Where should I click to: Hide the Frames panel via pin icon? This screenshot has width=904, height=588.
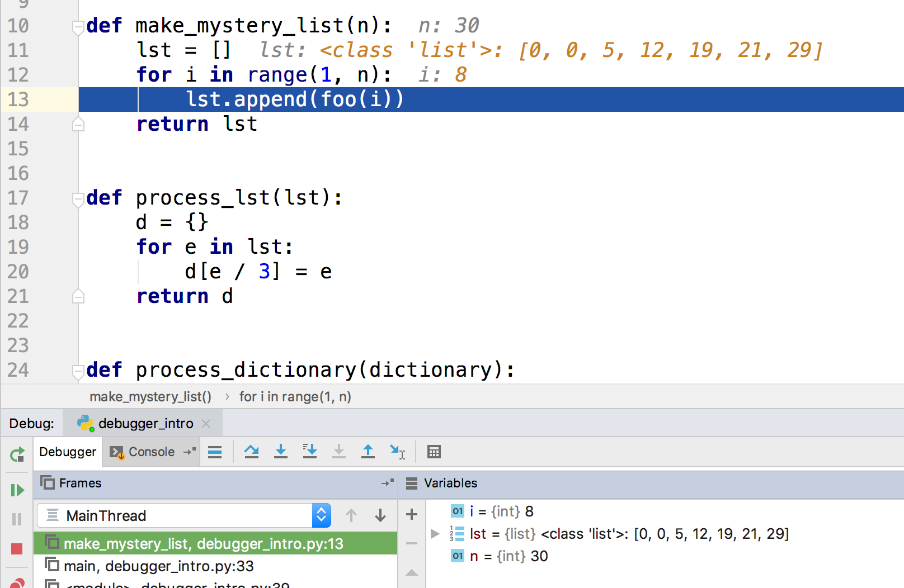(x=387, y=483)
